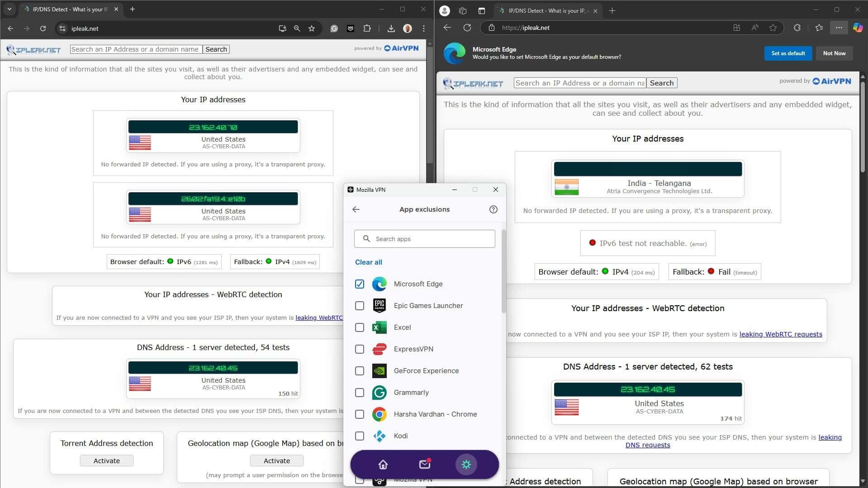Open App exclusions help question mark
Image resolution: width=868 pixels, height=488 pixels.
(493, 209)
